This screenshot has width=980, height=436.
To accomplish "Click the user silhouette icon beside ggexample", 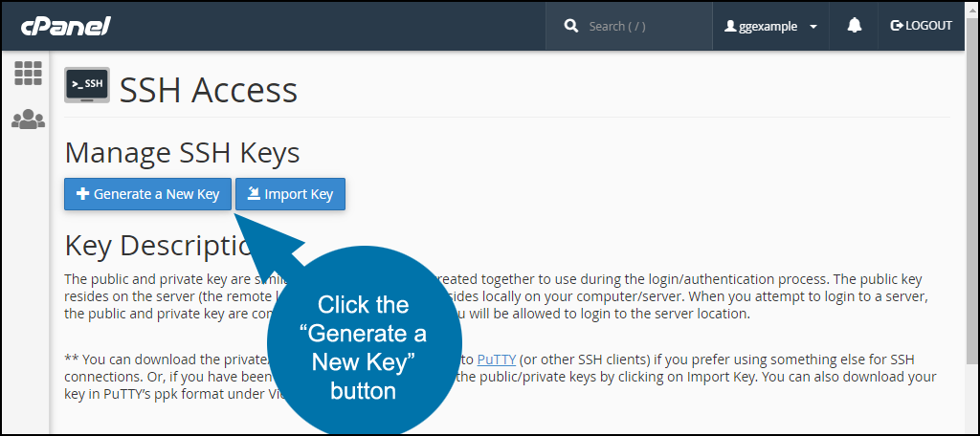I will point(730,26).
